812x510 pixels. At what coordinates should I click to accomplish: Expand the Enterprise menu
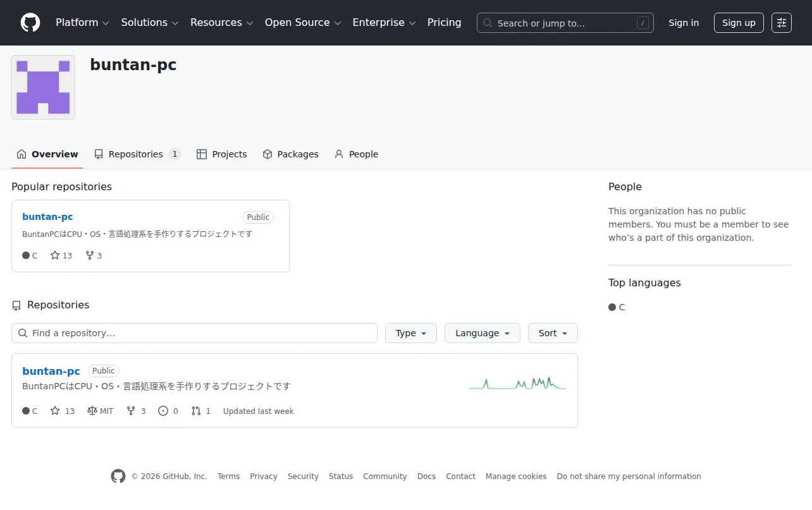pyautogui.click(x=384, y=23)
